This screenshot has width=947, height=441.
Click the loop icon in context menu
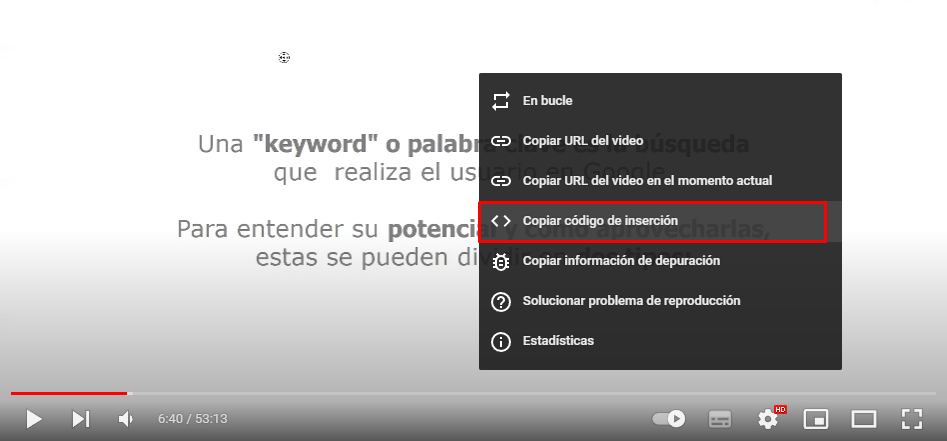[501, 101]
